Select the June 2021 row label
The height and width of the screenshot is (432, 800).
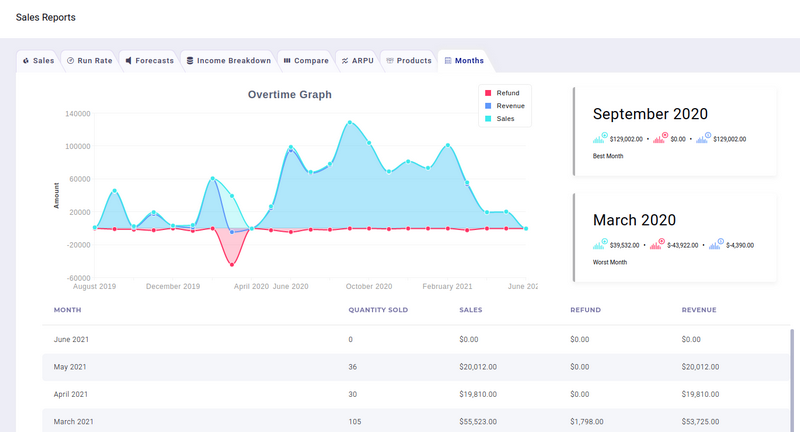click(71, 339)
